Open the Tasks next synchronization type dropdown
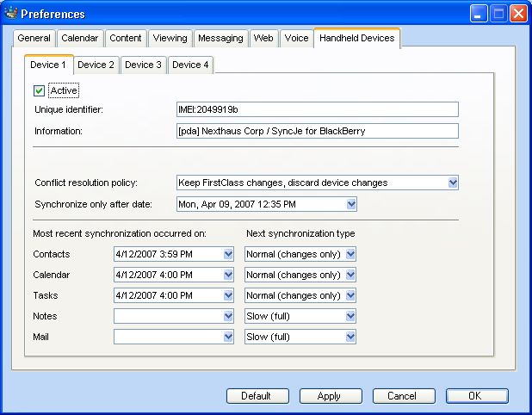This screenshot has height=415, width=532. tap(350, 295)
